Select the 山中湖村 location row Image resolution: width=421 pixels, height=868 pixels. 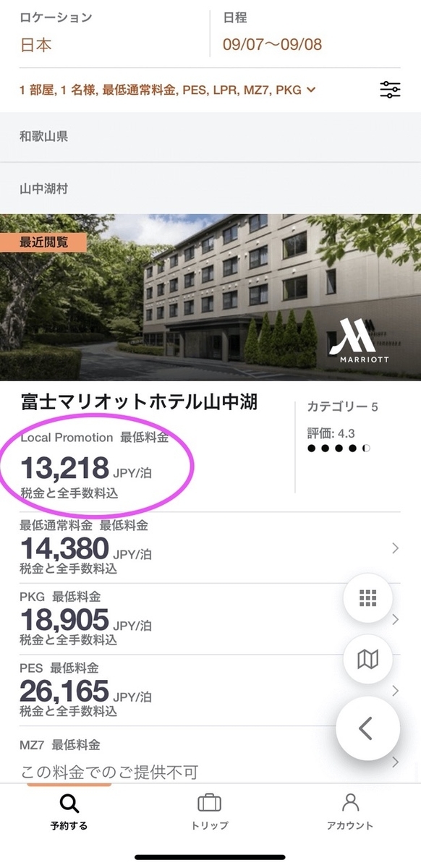(210, 189)
